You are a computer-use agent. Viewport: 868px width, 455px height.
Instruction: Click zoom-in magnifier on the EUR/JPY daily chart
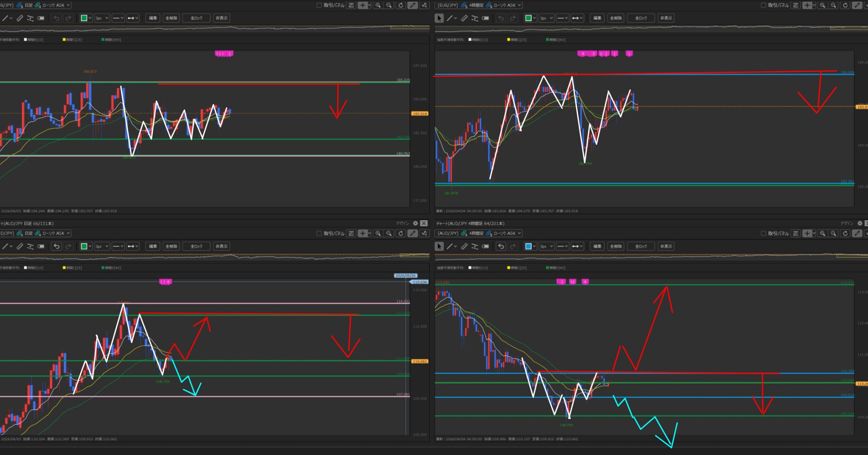(x=378, y=5)
